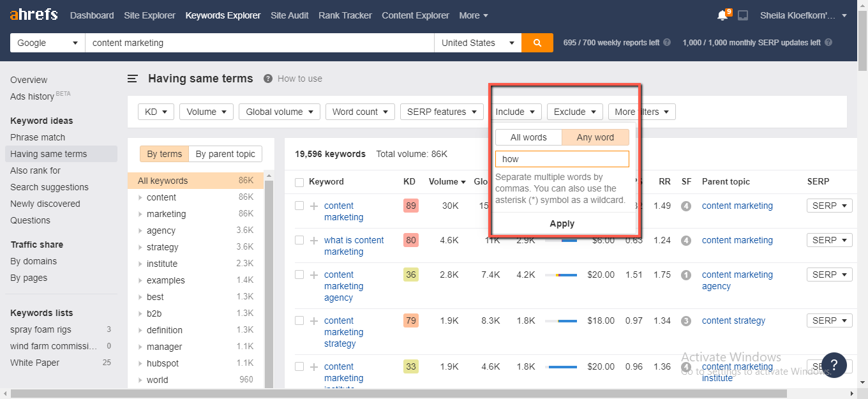Image resolution: width=868 pixels, height=399 pixels.
Task: Check the 'content marketing' keyword row
Action: [x=299, y=206]
